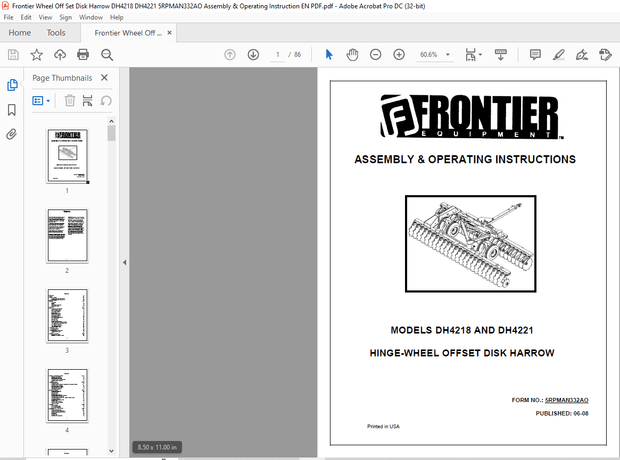
Task: Open the File menu
Action: pyautogui.click(x=8, y=17)
